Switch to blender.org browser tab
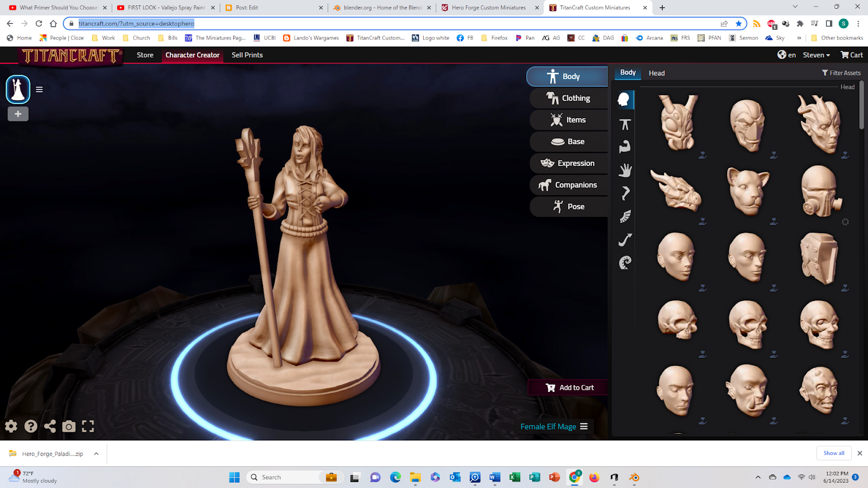 (x=382, y=8)
